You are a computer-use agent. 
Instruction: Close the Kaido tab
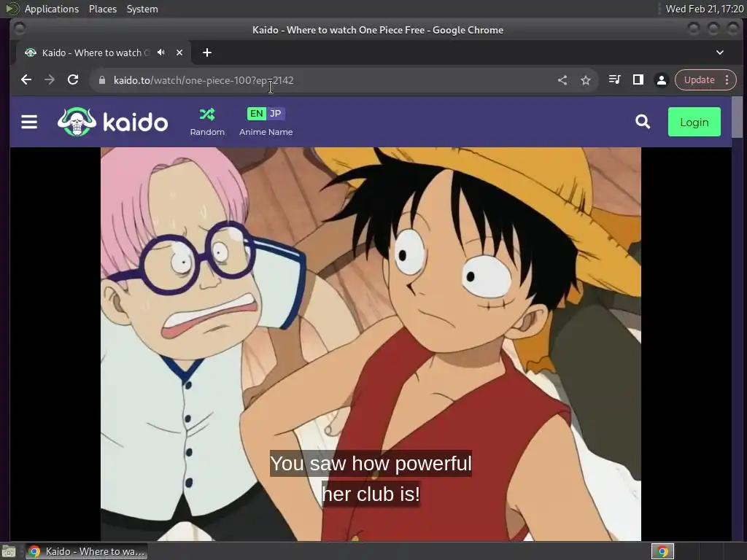tap(179, 52)
